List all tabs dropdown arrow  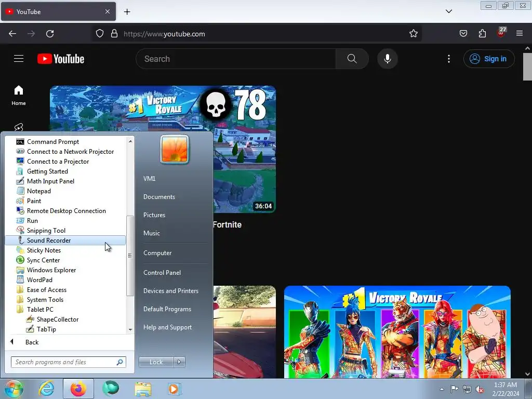pos(448,11)
